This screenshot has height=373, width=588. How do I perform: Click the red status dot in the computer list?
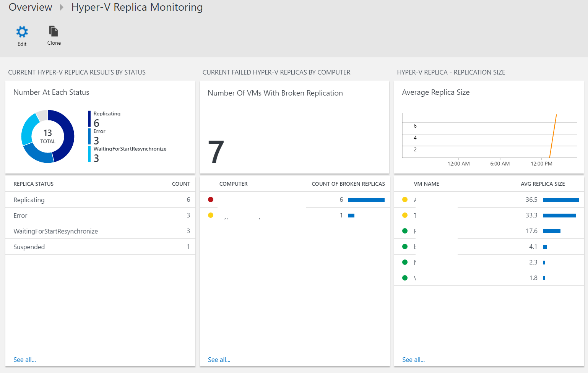pyautogui.click(x=211, y=199)
